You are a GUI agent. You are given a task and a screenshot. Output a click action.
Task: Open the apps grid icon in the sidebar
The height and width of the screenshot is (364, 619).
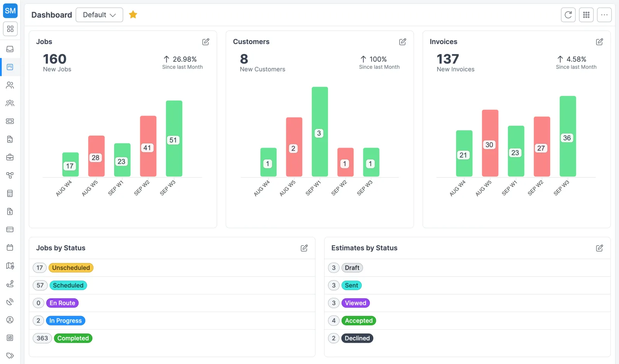point(10,29)
